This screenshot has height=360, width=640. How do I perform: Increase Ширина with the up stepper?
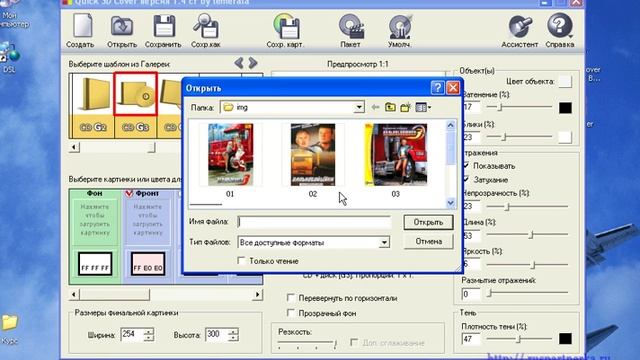point(149,331)
